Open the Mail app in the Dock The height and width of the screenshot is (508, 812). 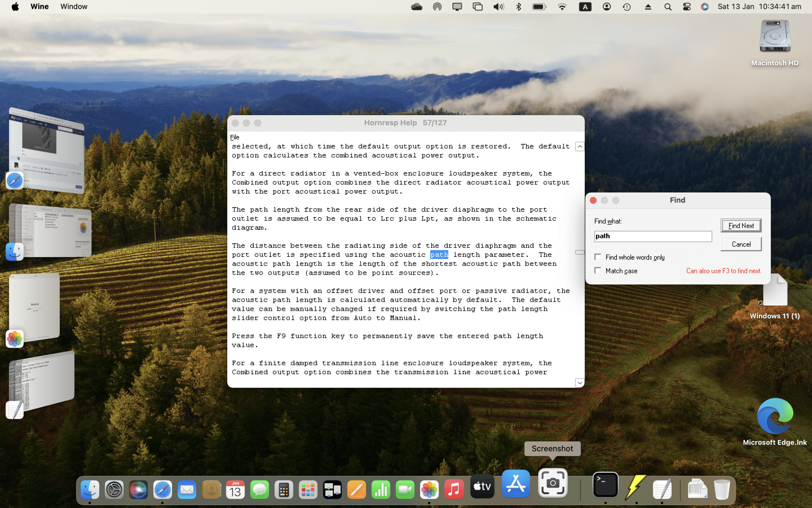(187, 490)
